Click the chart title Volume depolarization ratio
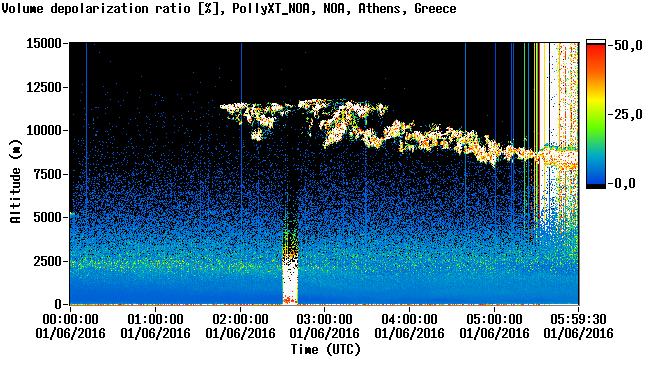Image resolution: width=665 pixels, height=389 pixels. 229,8
